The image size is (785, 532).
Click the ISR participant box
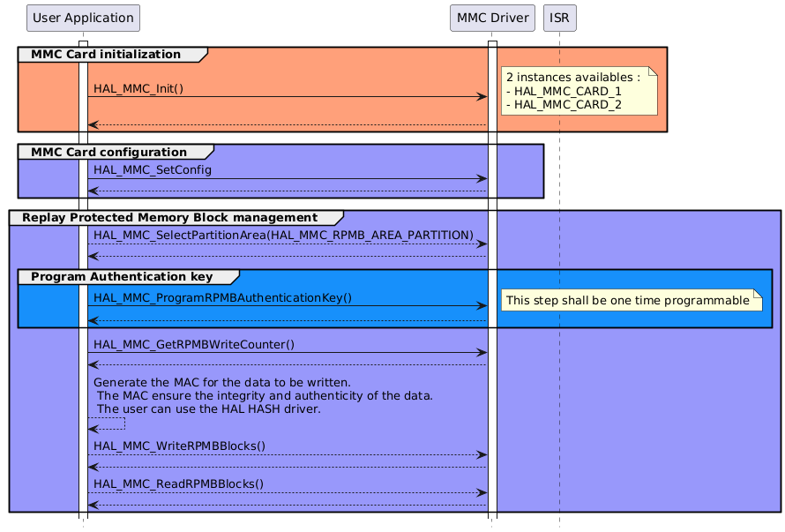point(560,18)
